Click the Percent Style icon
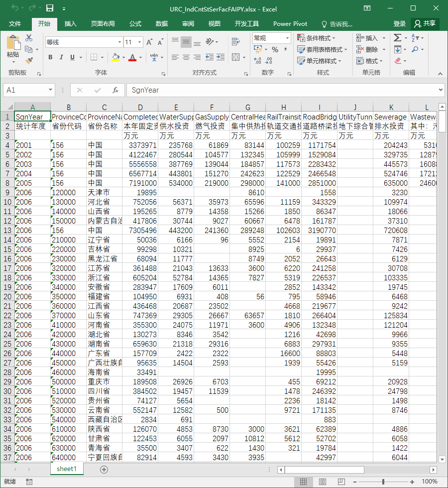The width and height of the screenshot is (448, 488). pyautogui.click(x=275, y=49)
